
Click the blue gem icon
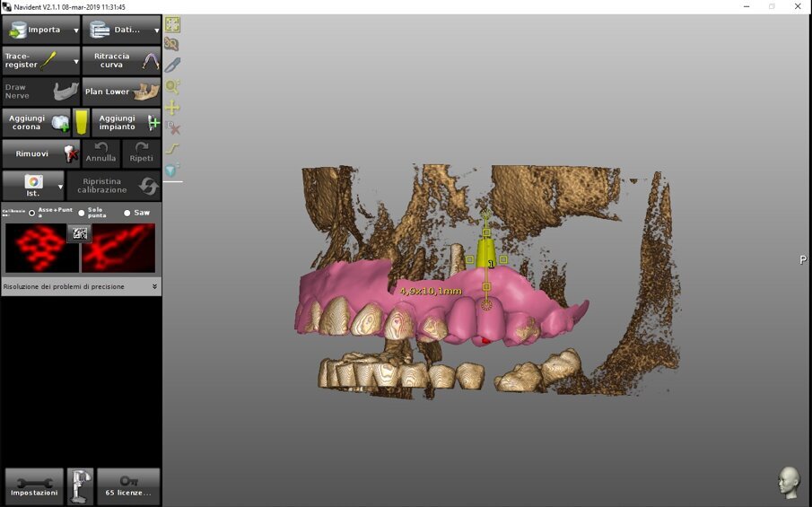pyautogui.click(x=172, y=170)
